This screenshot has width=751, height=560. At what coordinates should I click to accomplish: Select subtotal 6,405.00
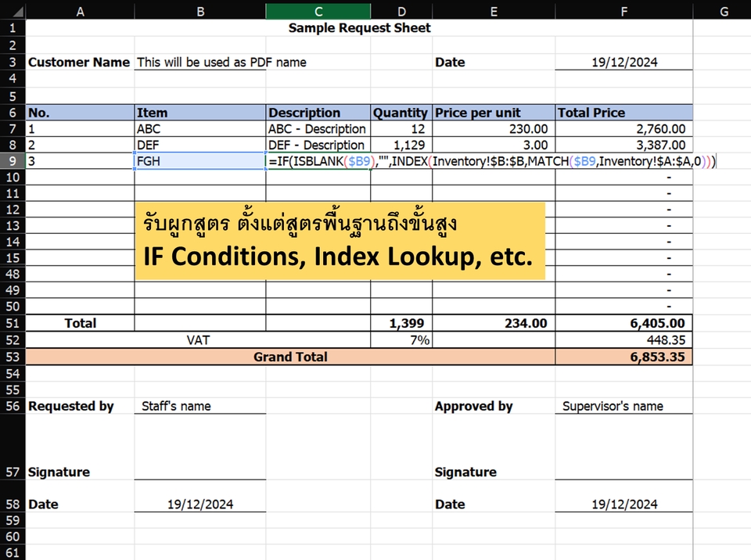click(624, 323)
